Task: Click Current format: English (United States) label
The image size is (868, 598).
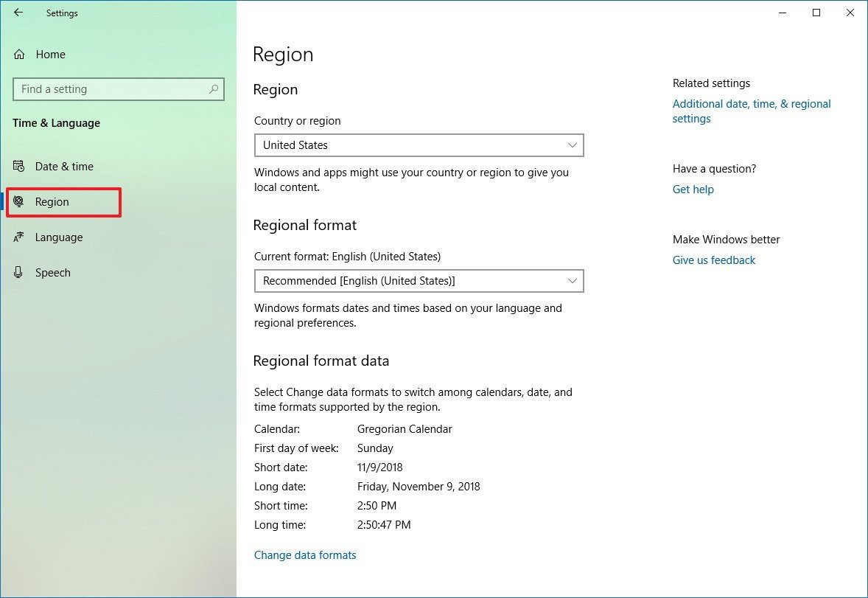Action: [347, 257]
